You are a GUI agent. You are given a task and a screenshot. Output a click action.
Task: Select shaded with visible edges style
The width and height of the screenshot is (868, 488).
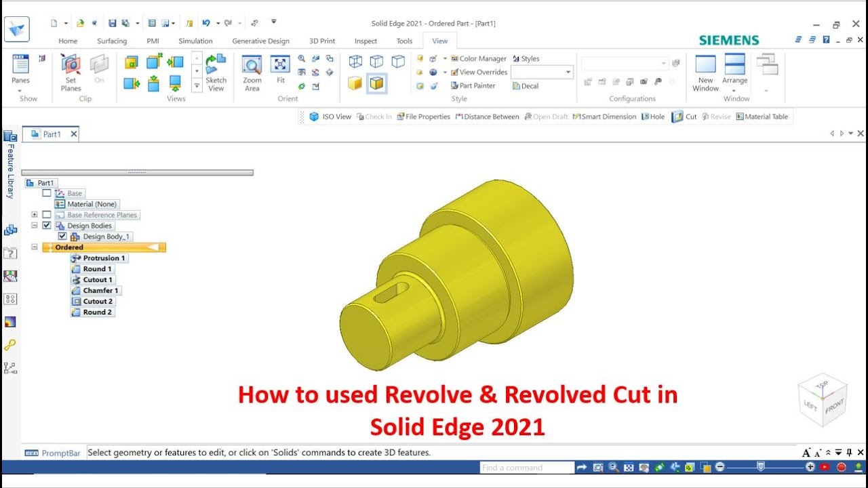pos(376,83)
